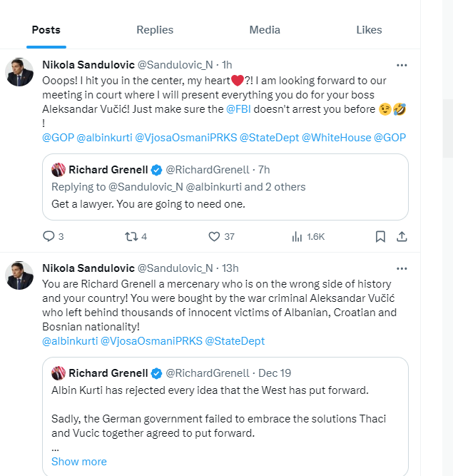
Task: Reply to the first post
Action: click(x=49, y=237)
